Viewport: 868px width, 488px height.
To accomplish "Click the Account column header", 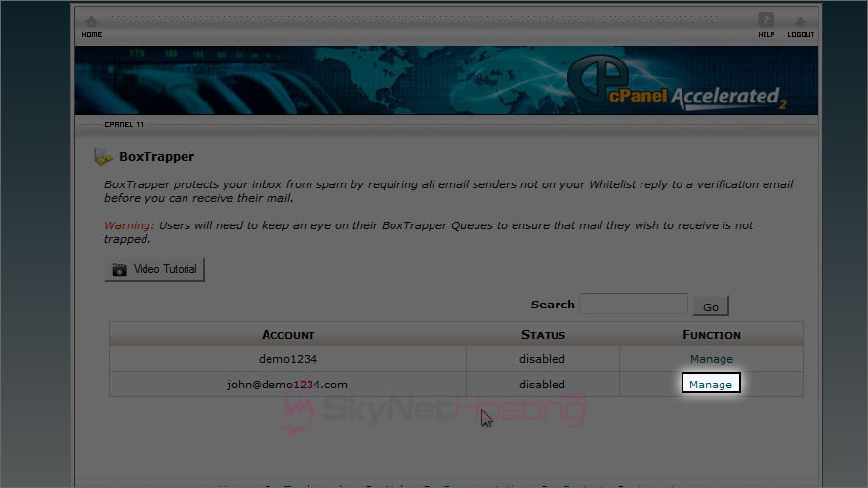I will 288,334.
